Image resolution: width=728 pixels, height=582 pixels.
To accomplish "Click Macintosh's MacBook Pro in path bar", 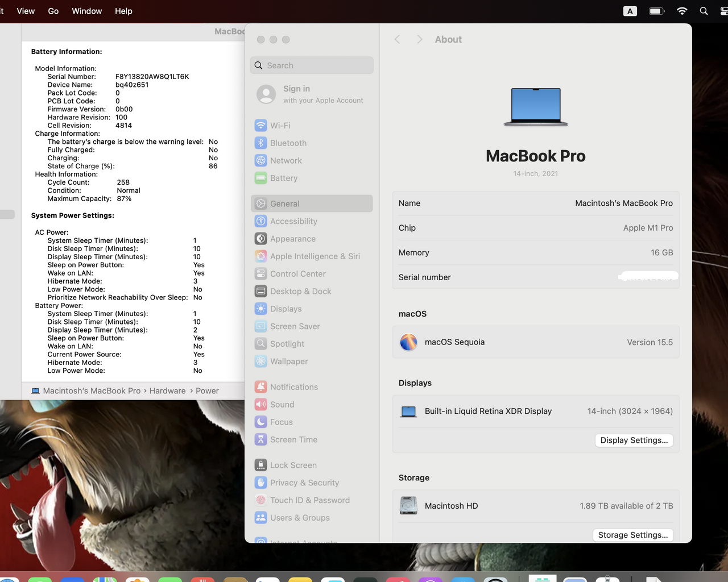I will click(x=92, y=391).
